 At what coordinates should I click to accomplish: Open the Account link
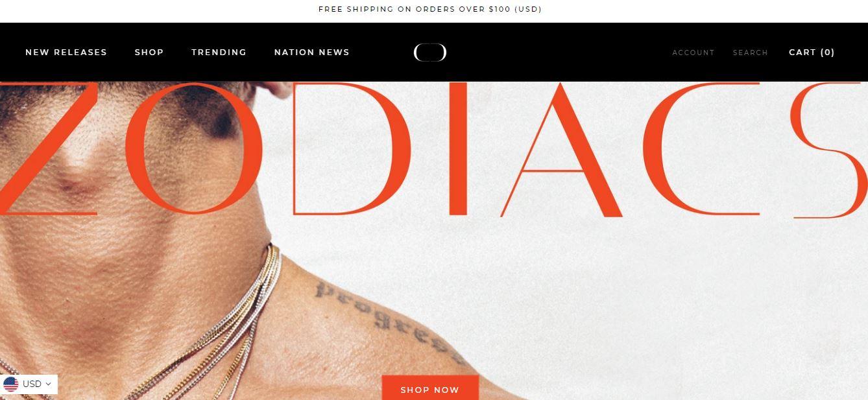(x=693, y=53)
